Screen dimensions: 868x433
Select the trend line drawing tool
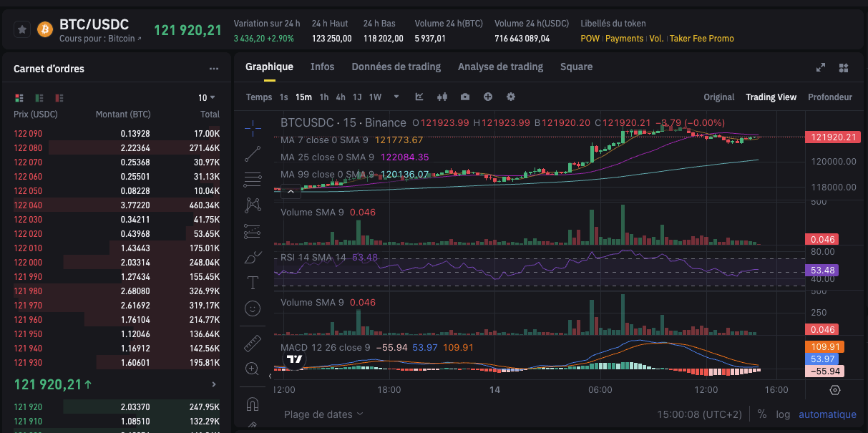click(252, 153)
